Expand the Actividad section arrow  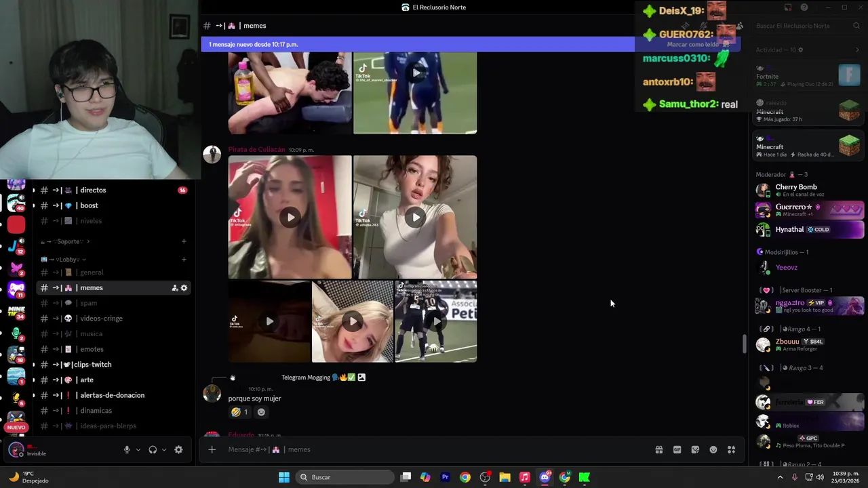pyautogui.click(x=857, y=49)
